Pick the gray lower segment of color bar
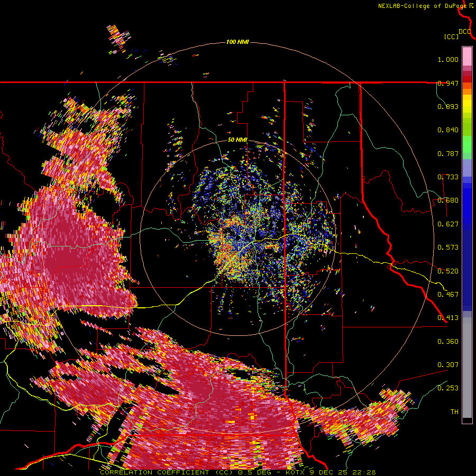This screenshot has width=476, height=476. pos(467,368)
